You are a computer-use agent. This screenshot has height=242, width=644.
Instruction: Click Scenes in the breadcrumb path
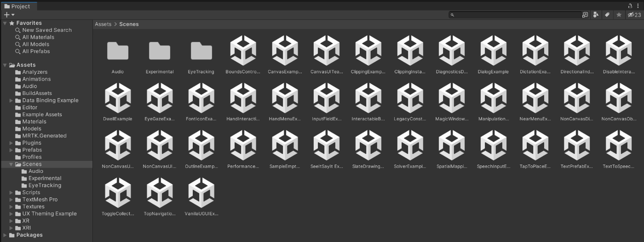[x=129, y=24]
